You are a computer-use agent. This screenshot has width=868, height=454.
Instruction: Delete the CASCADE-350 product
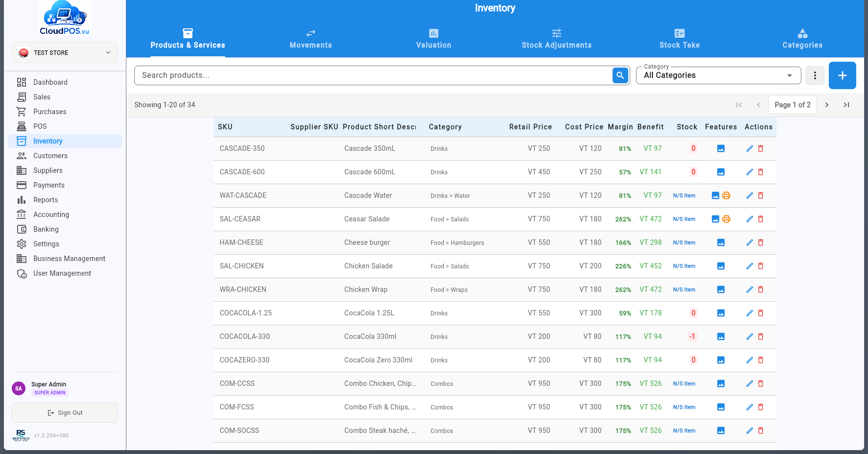tap(761, 148)
